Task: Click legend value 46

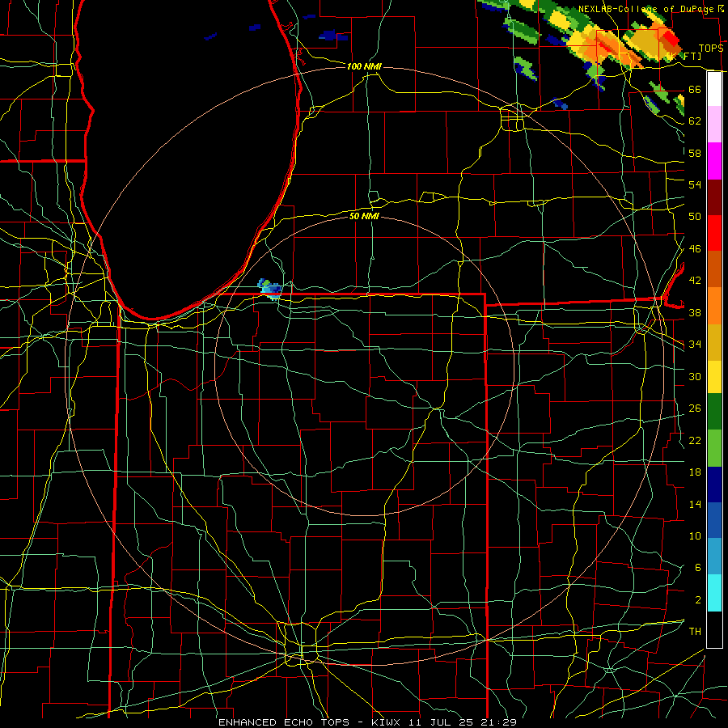Action: click(x=695, y=249)
